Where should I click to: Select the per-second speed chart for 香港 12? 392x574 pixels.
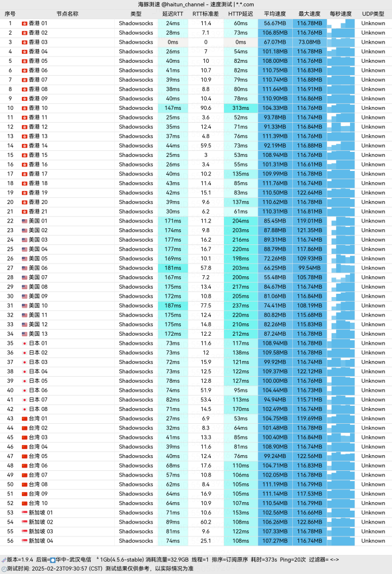point(341,127)
